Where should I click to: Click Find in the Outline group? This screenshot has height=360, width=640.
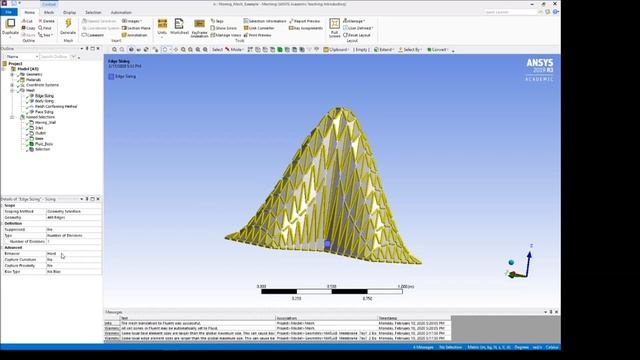tap(45, 28)
